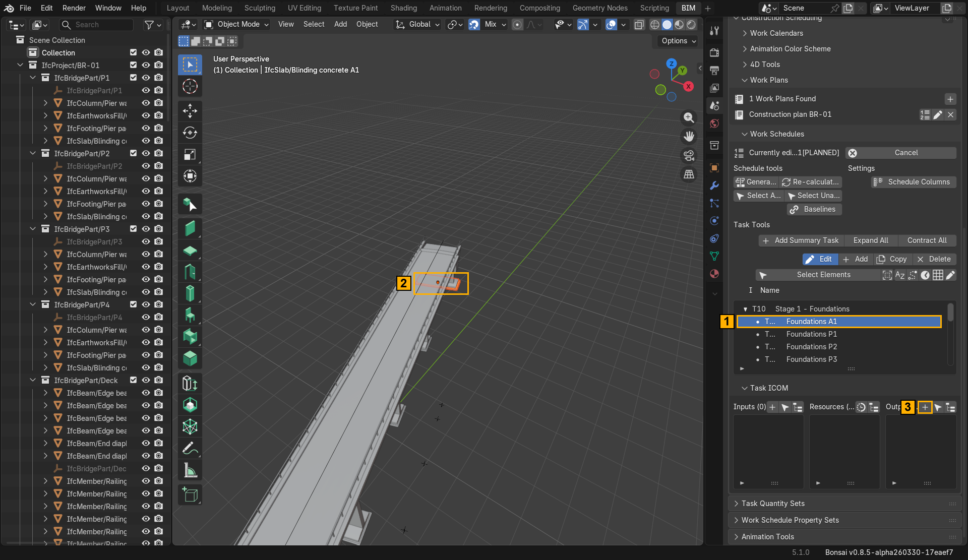Add a new work plan with plus icon
Screen dimensions: 968x560
click(950, 99)
